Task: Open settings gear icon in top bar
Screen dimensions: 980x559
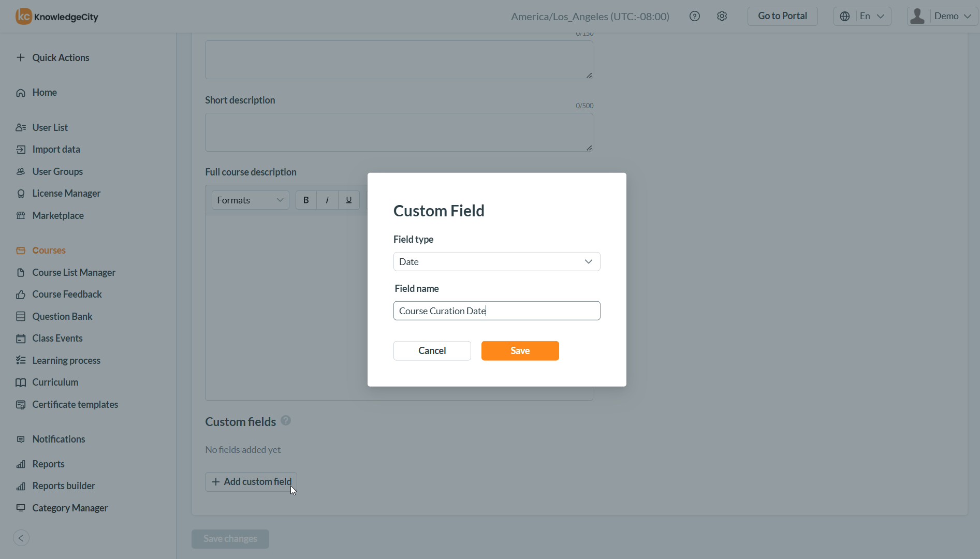Action: (x=722, y=16)
